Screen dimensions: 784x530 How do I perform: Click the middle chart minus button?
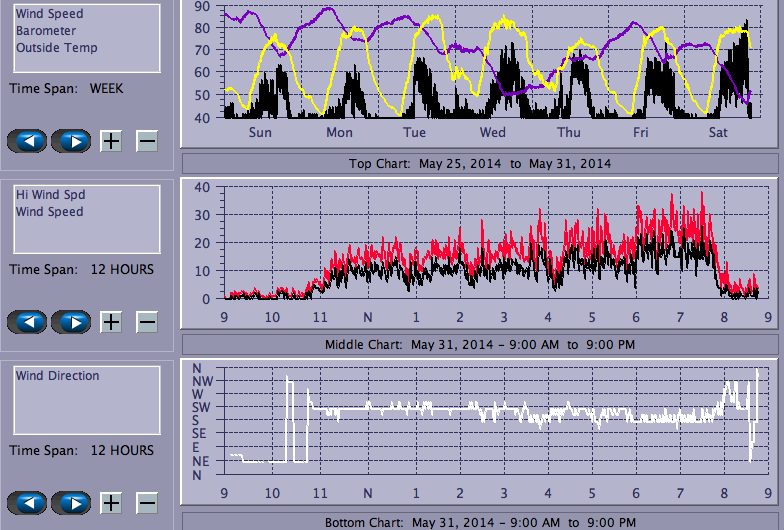pos(146,322)
